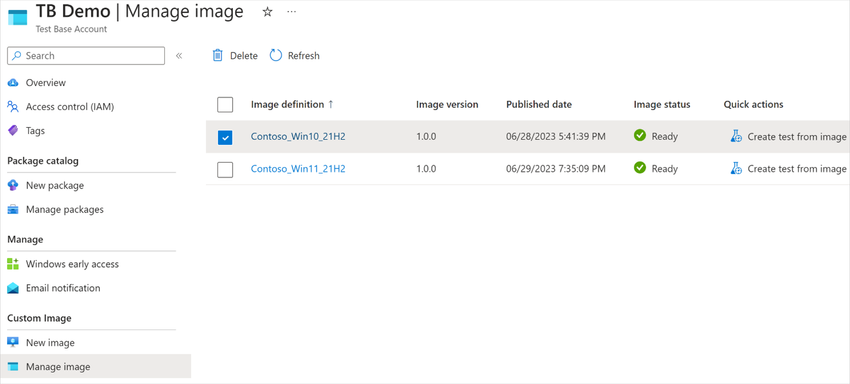Click Ready status text for Contoso_Win11_21H2
Screen dimensions: 850x384
point(665,169)
